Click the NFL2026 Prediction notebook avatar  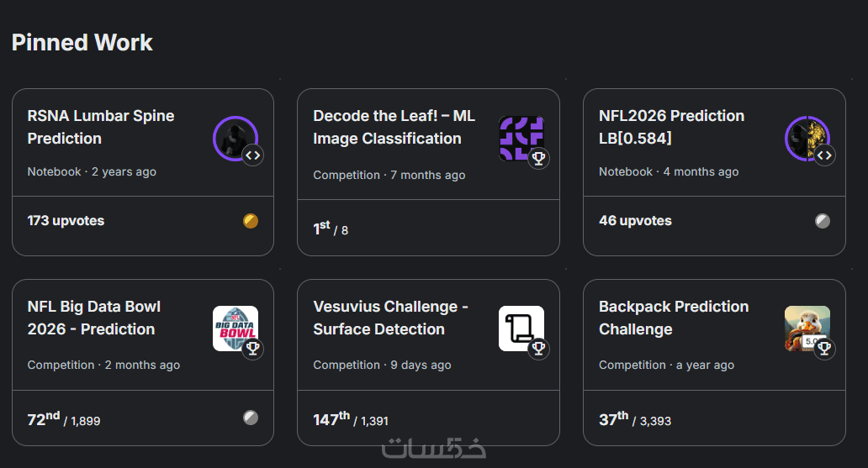coord(807,138)
